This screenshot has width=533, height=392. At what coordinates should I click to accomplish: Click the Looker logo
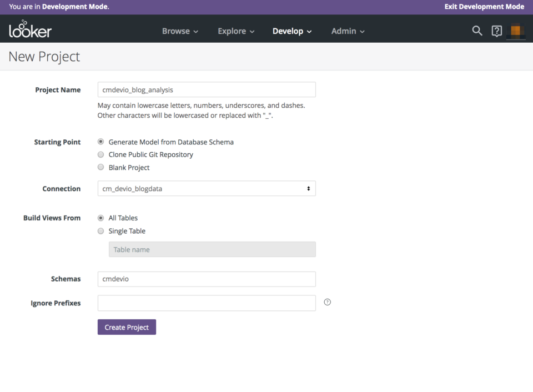[x=30, y=31]
